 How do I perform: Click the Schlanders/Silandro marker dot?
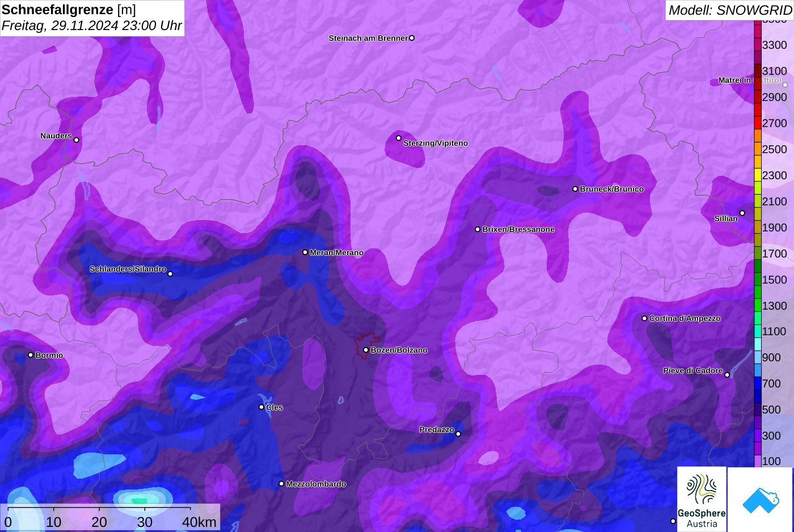pyautogui.click(x=170, y=274)
